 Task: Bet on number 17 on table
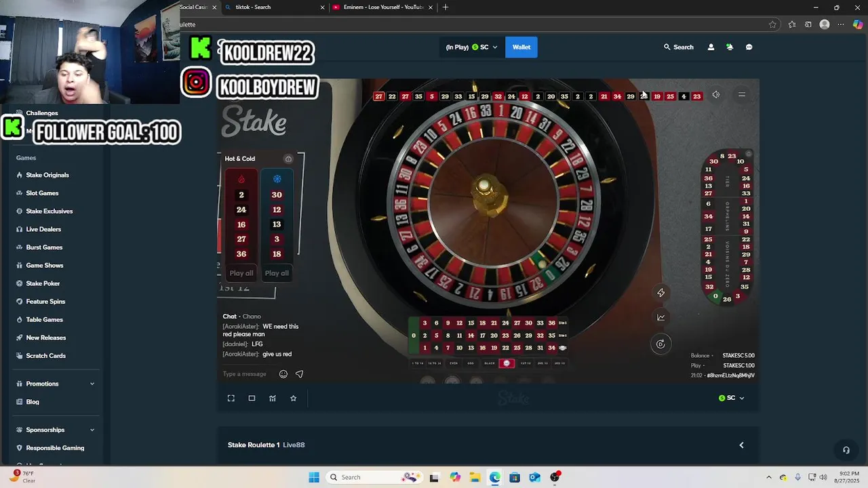483,335
